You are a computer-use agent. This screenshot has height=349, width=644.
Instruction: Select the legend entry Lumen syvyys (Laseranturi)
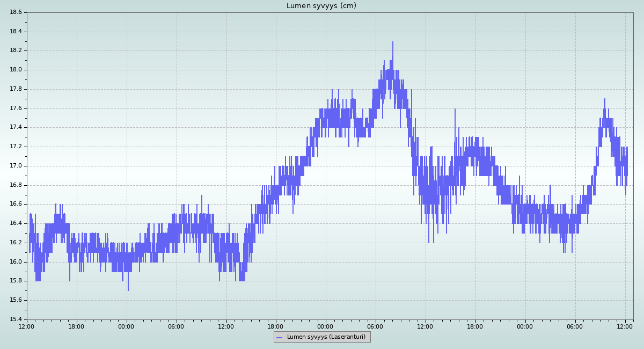pyautogui.click(x=326, y=337)
